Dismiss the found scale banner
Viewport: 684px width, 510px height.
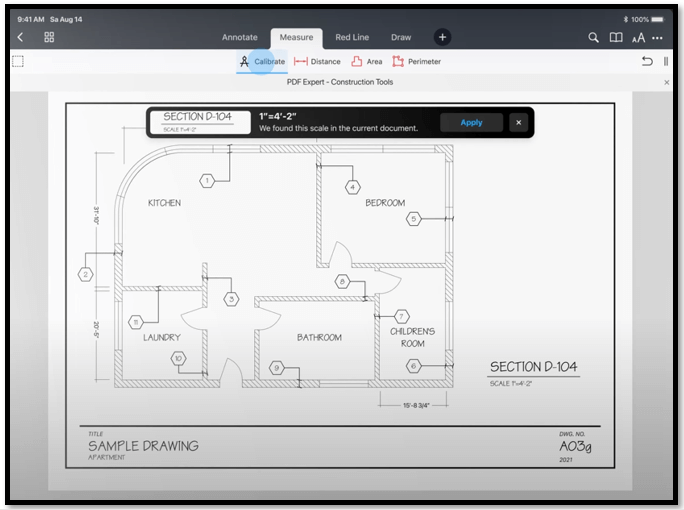click(519, 123)
